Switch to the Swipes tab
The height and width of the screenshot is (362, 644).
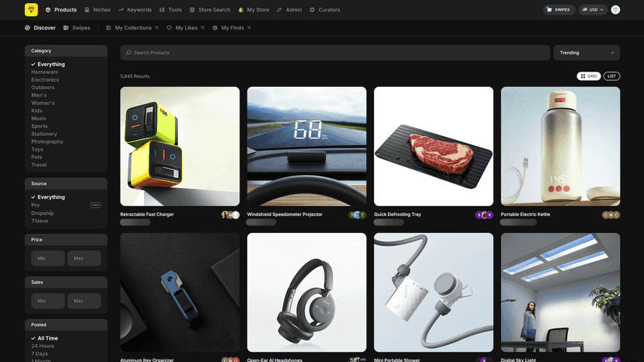tap(77, 28)
